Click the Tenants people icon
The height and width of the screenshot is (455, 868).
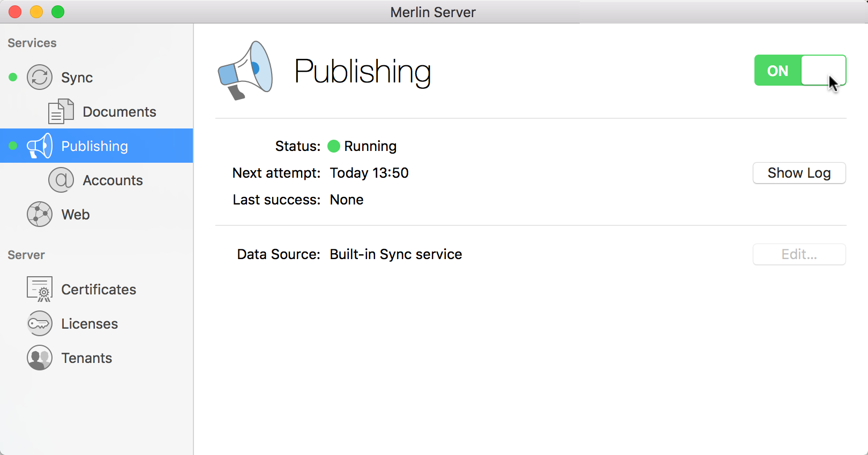click(x=40, y=358)
